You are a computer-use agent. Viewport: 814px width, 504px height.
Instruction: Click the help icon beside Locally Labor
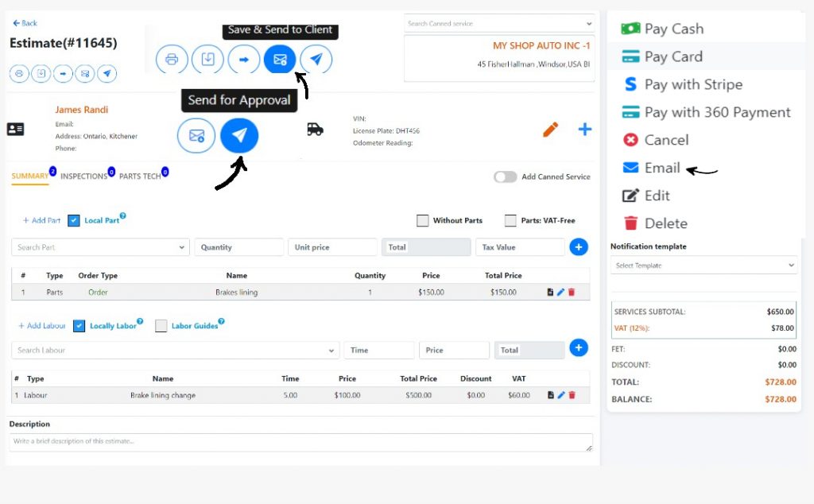tap(140, 321)
